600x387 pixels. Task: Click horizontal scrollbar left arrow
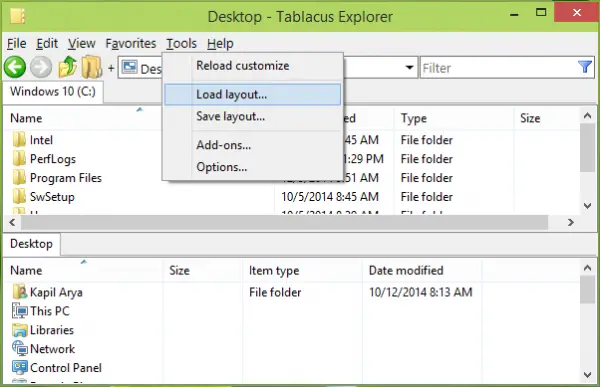12,222
